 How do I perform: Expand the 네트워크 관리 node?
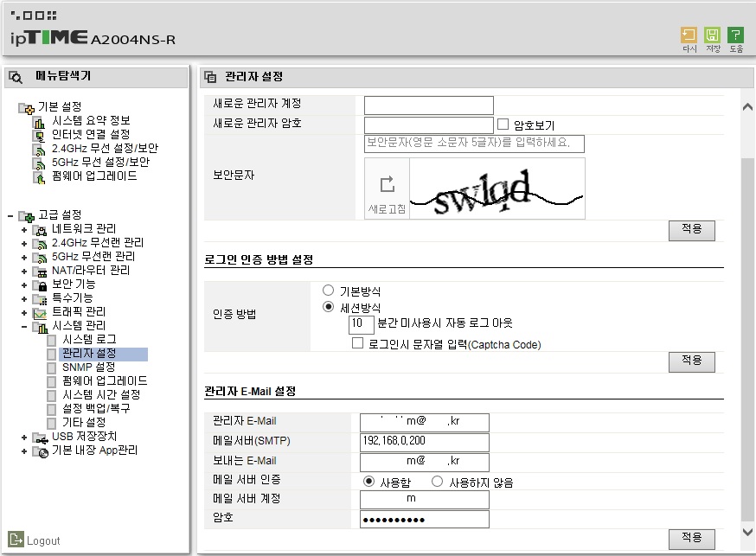pos(24,230)
